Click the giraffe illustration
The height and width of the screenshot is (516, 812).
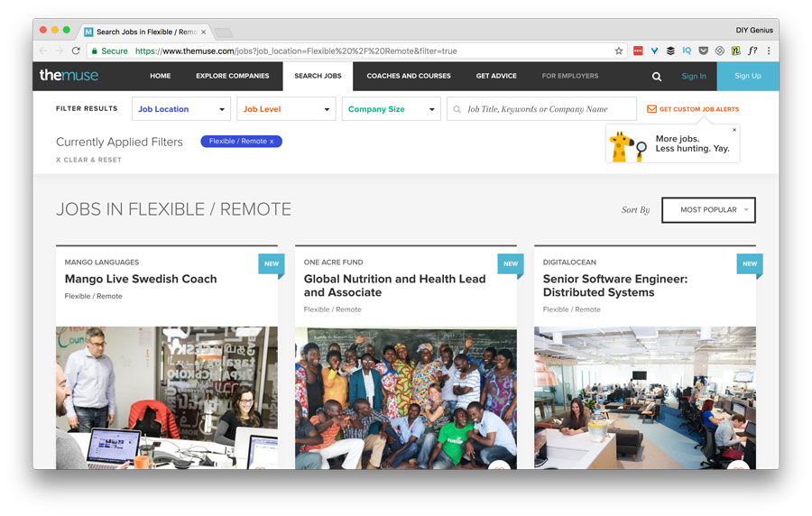[627, 147]
